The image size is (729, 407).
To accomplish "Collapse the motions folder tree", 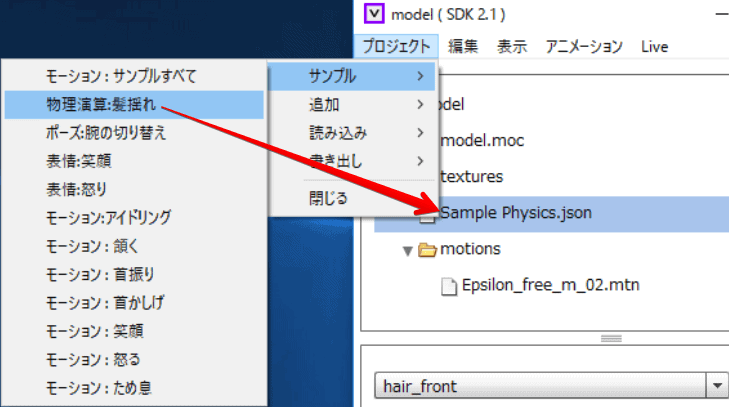I will (x=408, y=250).
